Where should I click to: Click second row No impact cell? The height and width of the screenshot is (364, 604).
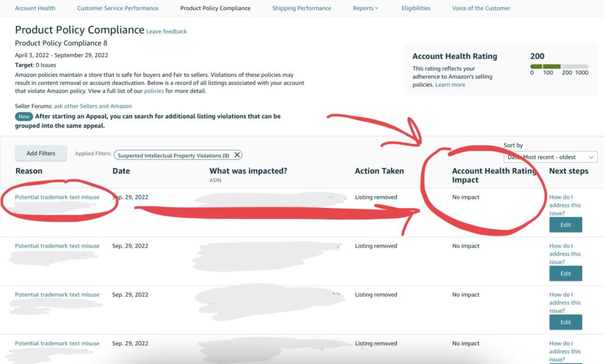[466, 246]
